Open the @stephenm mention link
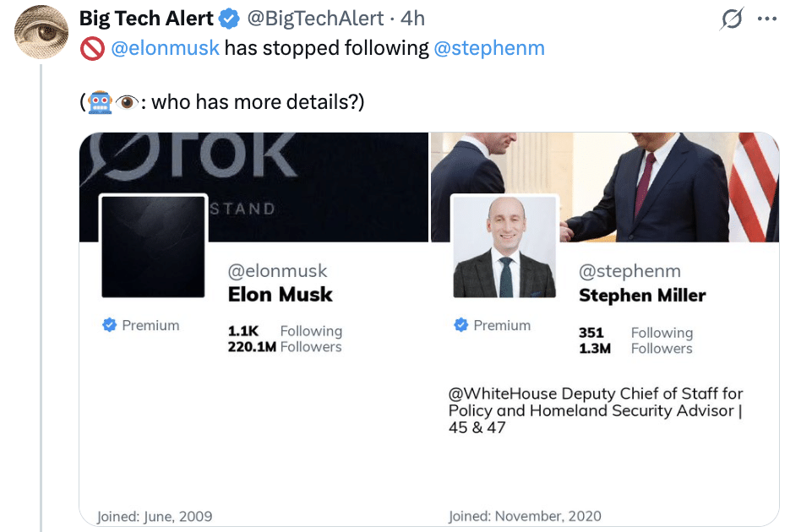The height and width of the screenshot is (532, 801). click(488, 48)
